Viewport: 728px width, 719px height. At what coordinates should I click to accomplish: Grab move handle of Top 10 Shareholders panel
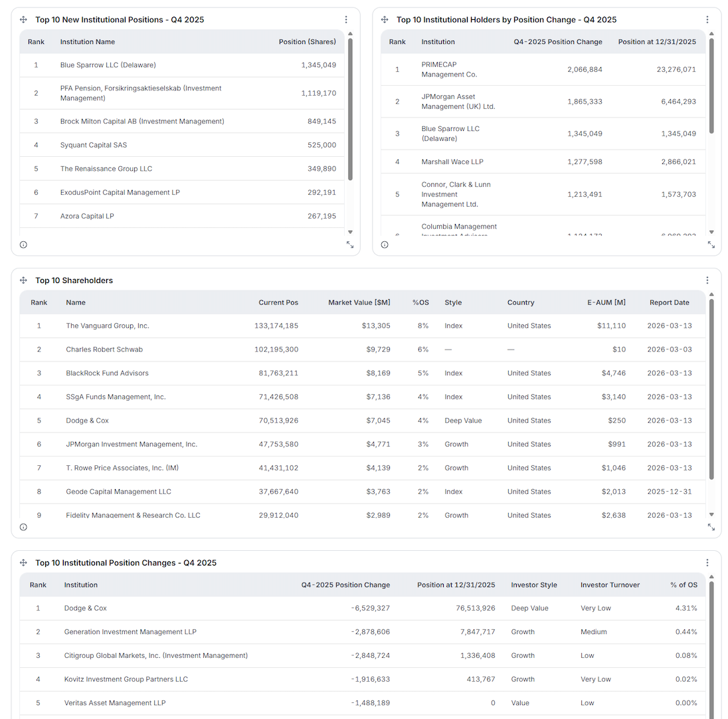coord(23,280)
